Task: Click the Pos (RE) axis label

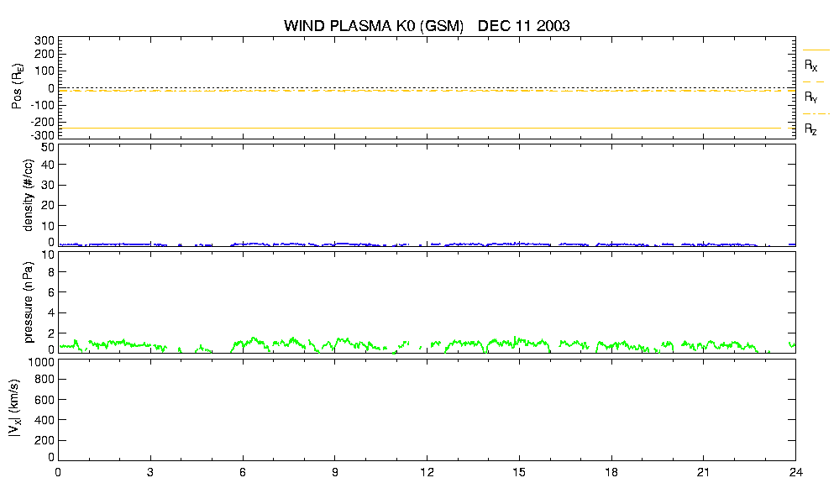Action: coord(17,87)
